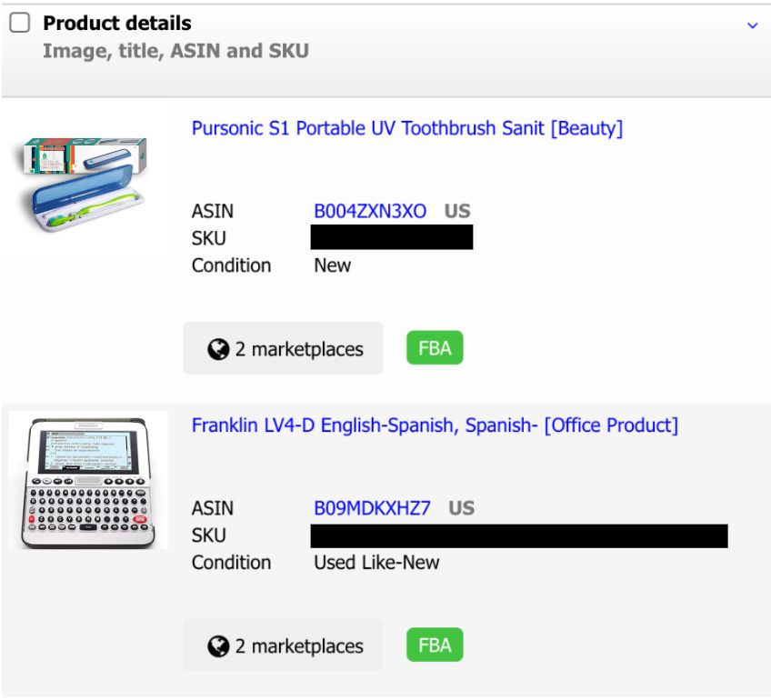
Task: Click the 'Used Like-New' condition text
Action: pyautogui.click(x=376, y=563)
